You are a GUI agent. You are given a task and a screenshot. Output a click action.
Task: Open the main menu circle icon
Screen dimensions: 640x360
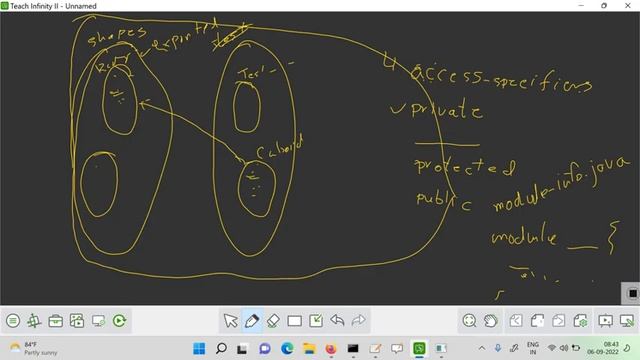[x=13, y=321]
